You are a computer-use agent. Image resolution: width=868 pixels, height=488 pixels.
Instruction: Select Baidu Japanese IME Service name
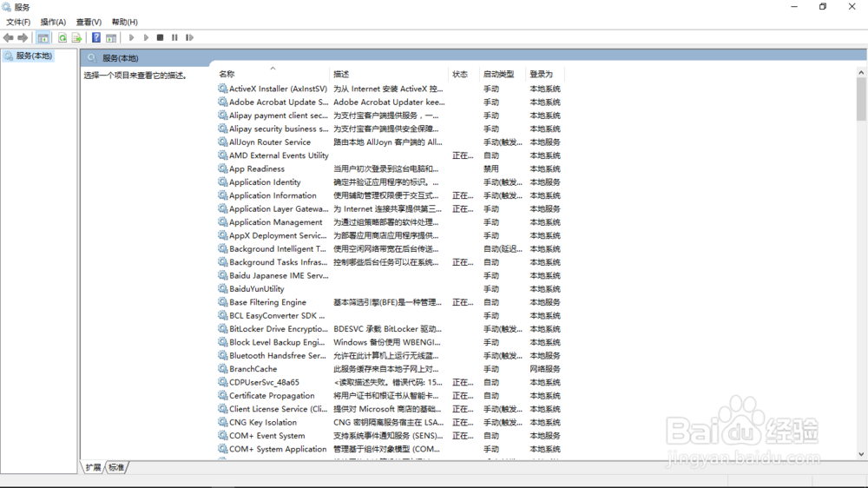[x=279, y=275]
